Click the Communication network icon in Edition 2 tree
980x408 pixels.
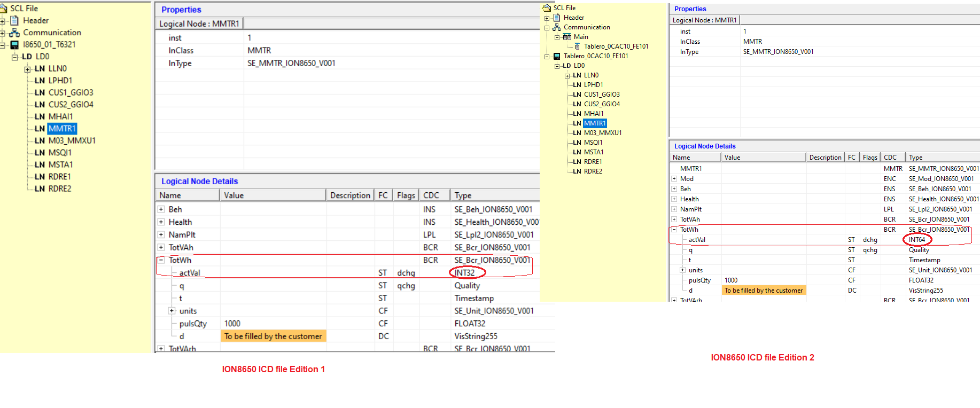coord(557,27)
